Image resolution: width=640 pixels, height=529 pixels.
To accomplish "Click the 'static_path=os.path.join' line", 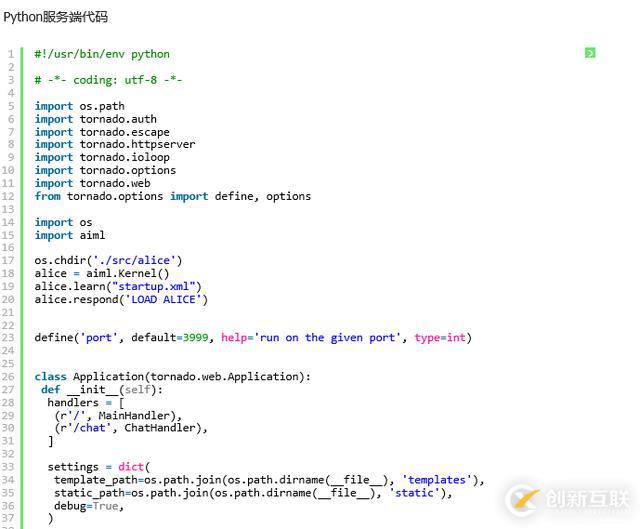I will [x=253, y=493].
